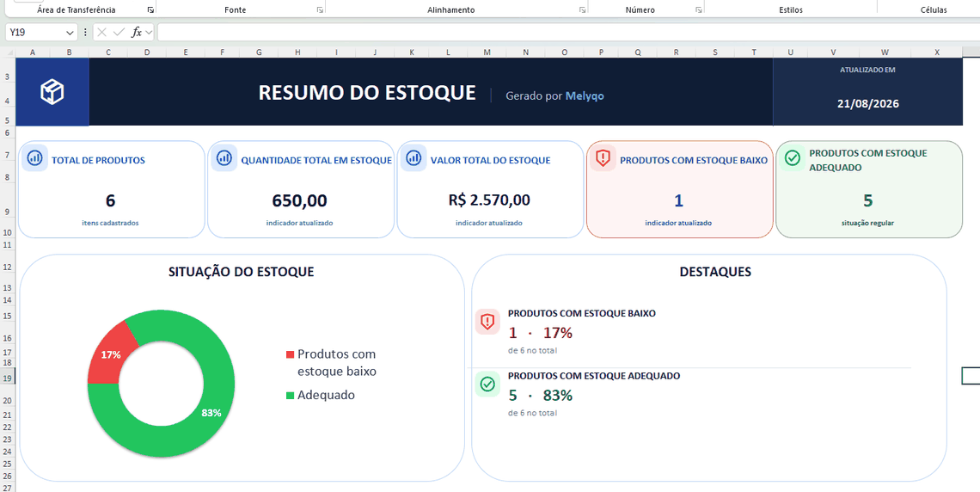Image resolution: width=980 pixels, height=492 pixels.
Task: Click the 17% data label on chart
Action: [x=111, y=354]
